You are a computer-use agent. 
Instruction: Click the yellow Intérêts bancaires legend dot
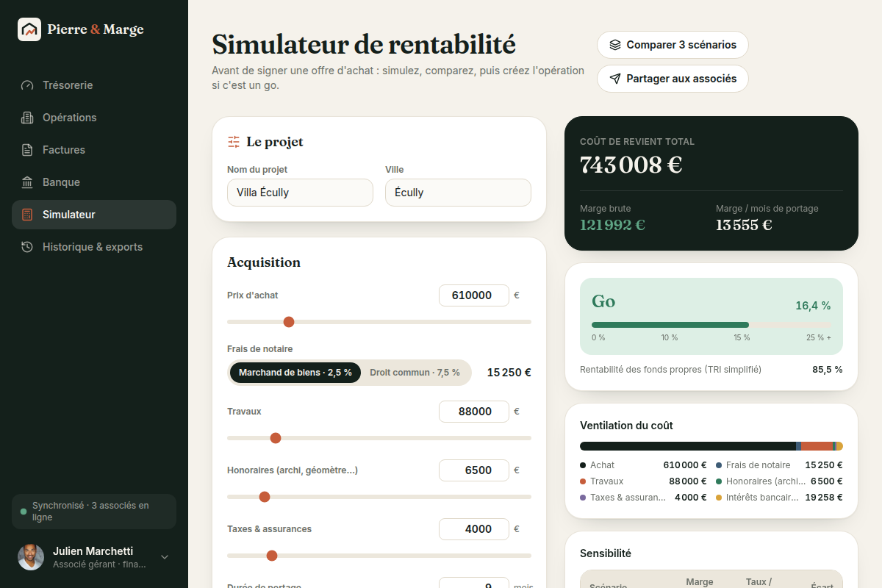click(x=719, y=498)
